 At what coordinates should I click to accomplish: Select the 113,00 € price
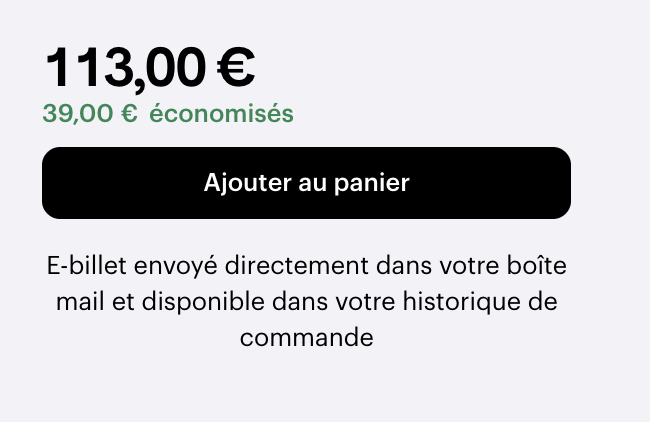tap(149, 68)
